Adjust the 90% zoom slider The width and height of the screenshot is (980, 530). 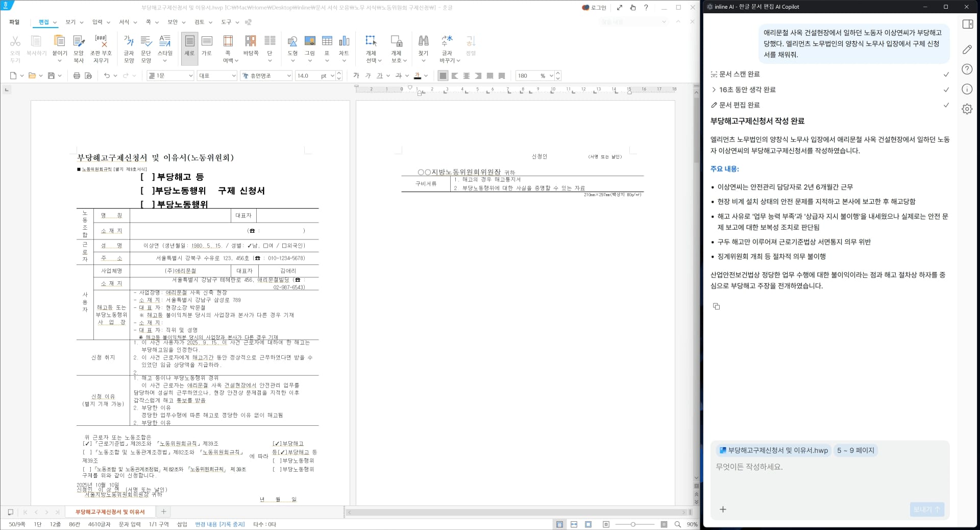[633, 524]
